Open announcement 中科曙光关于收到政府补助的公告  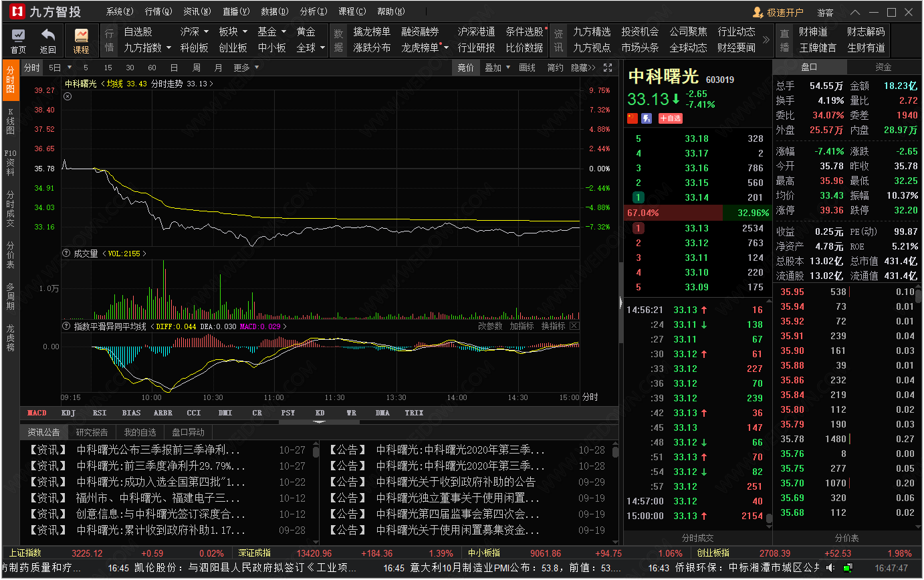point(456,482)
